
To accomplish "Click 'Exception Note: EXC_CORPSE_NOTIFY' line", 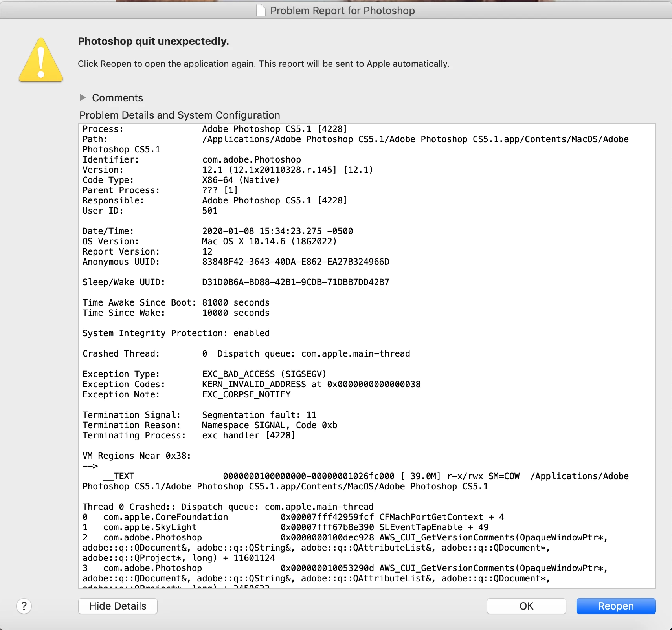I will [187, 395].
